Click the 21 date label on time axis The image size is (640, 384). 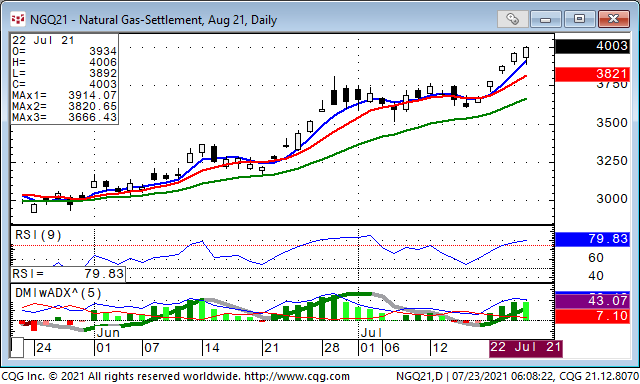[271, 348]
